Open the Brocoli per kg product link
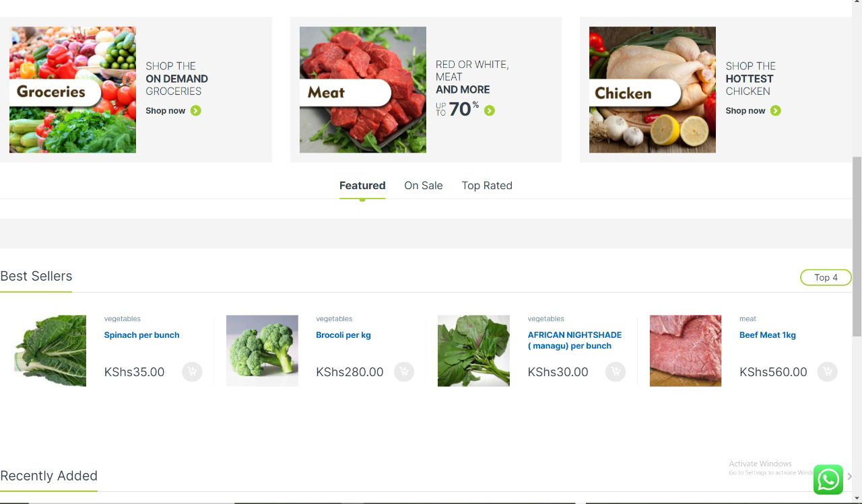The image size is (862, 504). pyautogui.click(x=343, y=335)
